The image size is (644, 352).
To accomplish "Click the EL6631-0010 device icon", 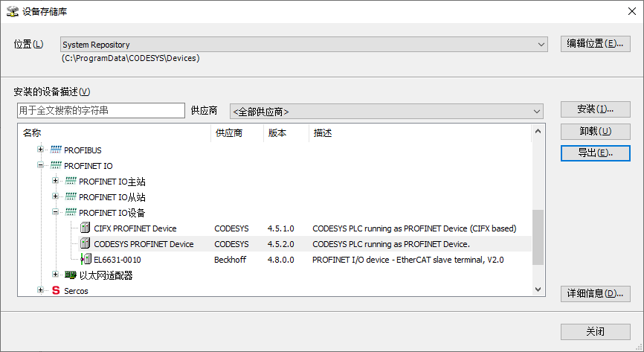I will [x=86, y=259].
